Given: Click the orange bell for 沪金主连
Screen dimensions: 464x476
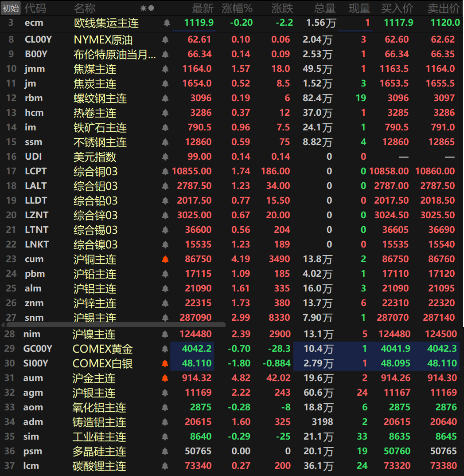Looking at the screenshot, I should point(165,378).
